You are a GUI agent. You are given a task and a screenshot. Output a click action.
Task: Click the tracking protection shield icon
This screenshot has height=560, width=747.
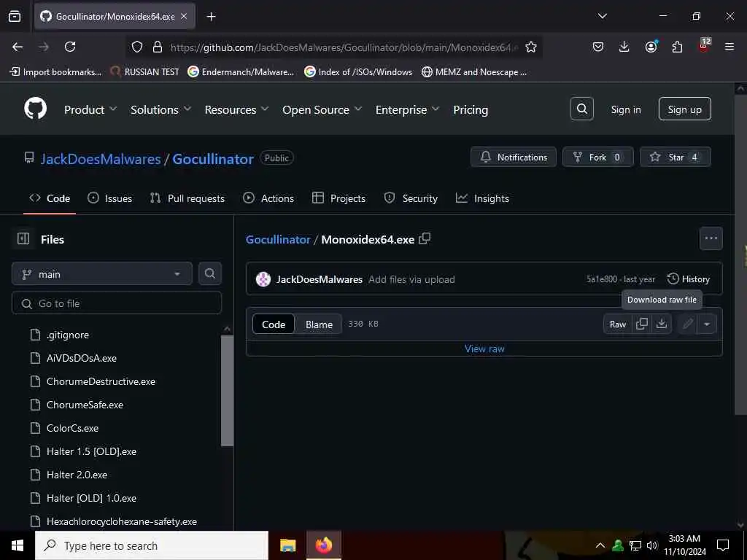tap(137, 47)
